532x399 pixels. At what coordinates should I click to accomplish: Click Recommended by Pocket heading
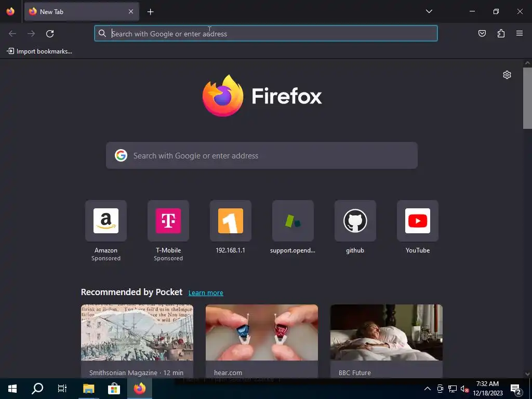(131, 292)
